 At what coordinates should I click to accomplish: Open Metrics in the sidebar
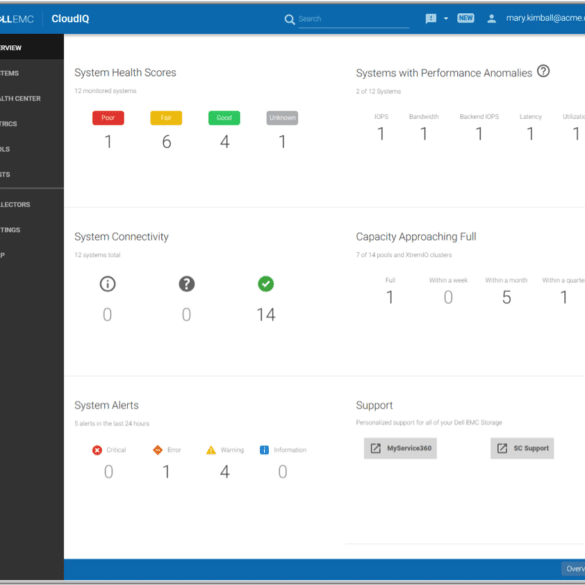(x=32, y=124)
